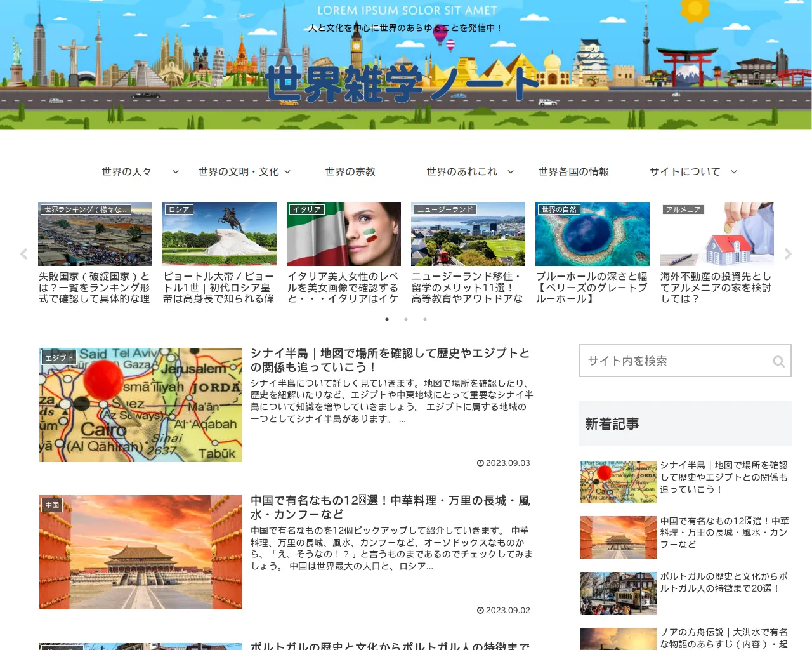Open sidebar ノアの方舟伝説 post title
Viewport: 812px width, 650px height.
[724, 638]
